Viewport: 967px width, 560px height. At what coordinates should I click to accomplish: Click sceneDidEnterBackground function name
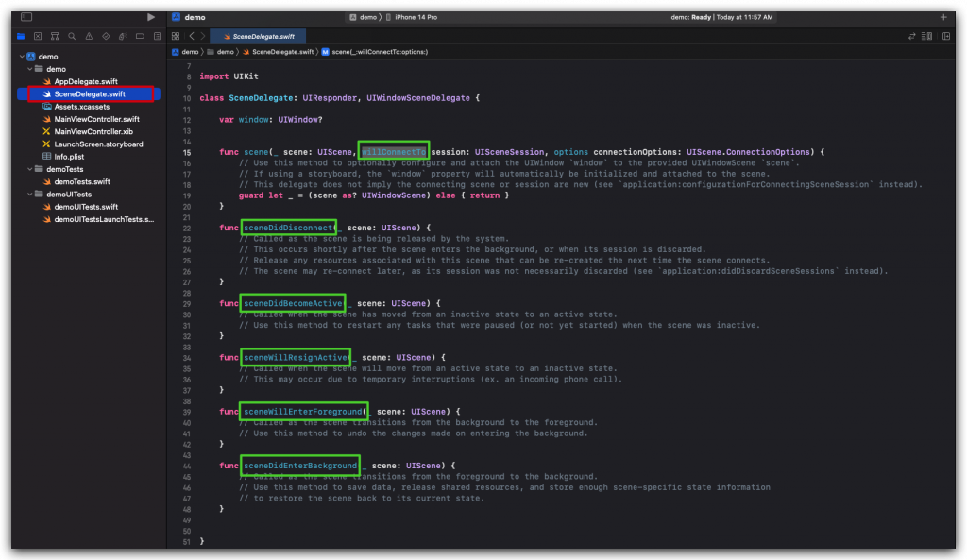300,466
